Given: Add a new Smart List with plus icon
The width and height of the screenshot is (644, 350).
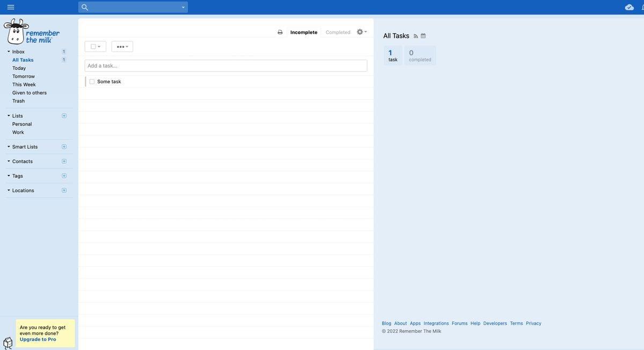Looking at the screenshot, I should (x=64, y=147).
